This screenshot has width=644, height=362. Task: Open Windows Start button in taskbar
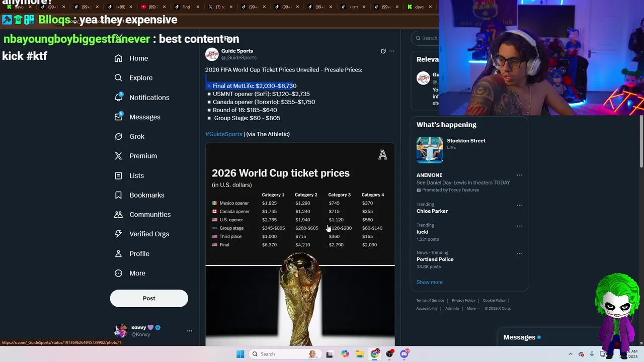point(240,354)
